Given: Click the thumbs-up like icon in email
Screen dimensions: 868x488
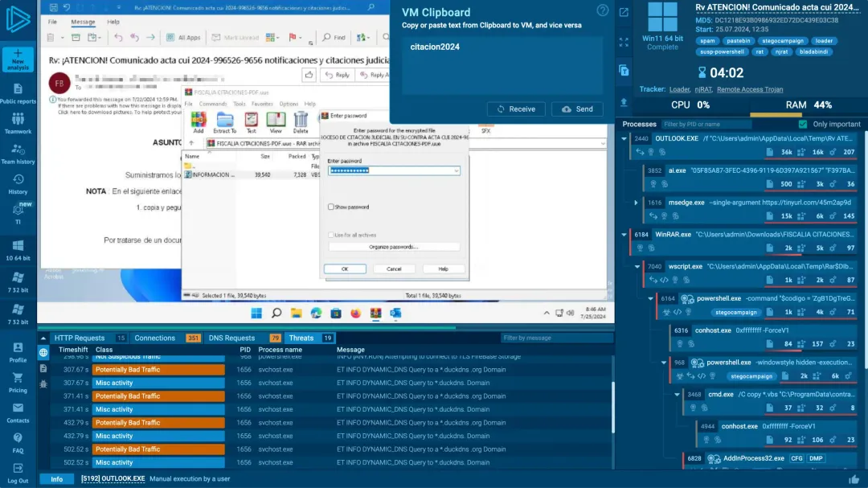Looking at the screenshot, I should (x=309, y=75).
